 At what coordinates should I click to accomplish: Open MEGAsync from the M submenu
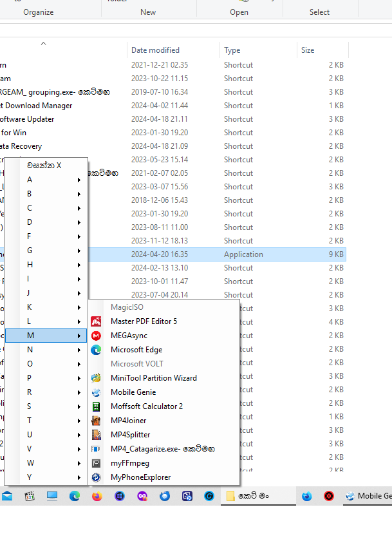(x=163, y=336)
